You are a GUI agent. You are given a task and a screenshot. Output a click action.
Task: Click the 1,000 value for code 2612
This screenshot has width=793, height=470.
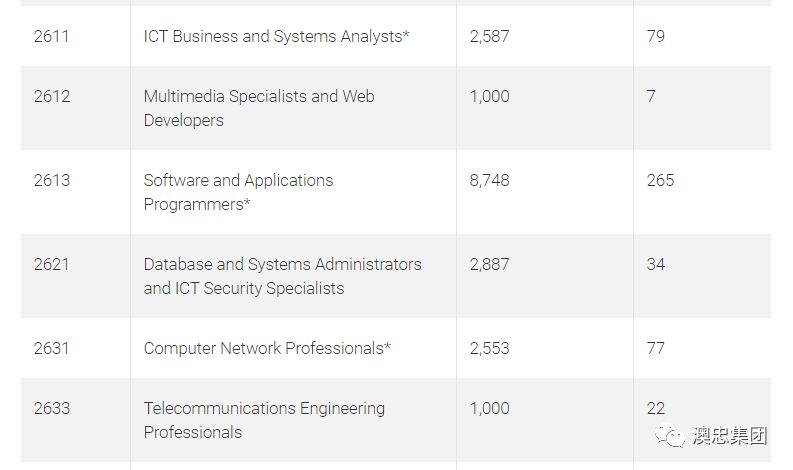[489, 96]
